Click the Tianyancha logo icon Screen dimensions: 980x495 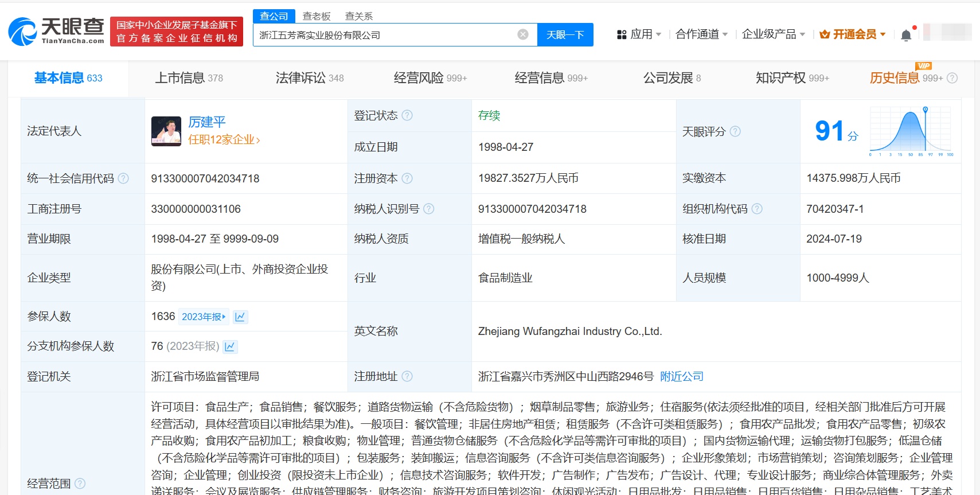click(23, 32)
